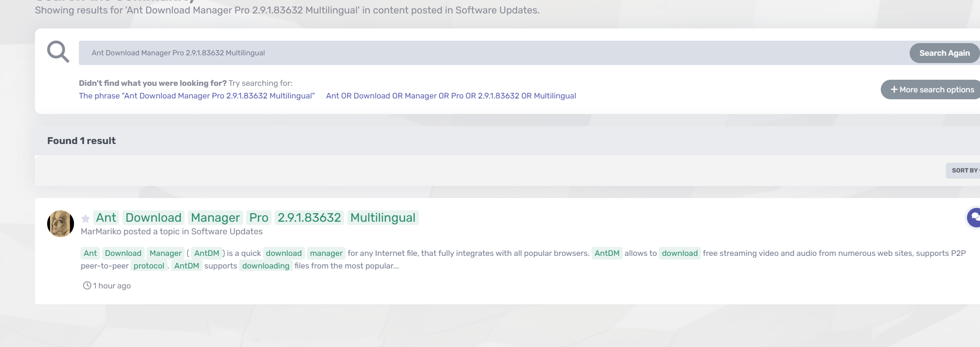
Task: Search the exact phrase Ant Download Manager suggestion
Action: pos(197,96)
